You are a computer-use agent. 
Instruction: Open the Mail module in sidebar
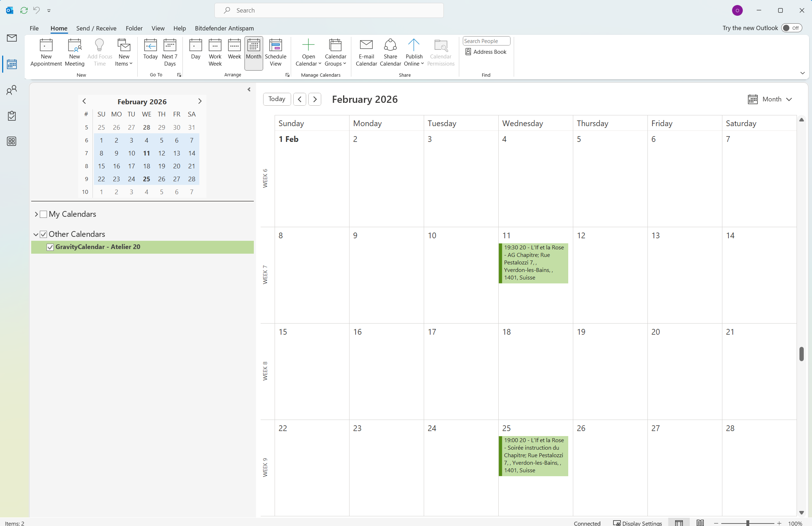[12, 38]
